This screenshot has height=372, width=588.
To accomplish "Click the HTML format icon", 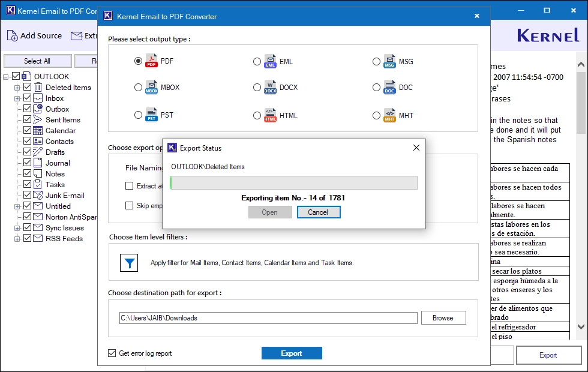I will (270, 115).
